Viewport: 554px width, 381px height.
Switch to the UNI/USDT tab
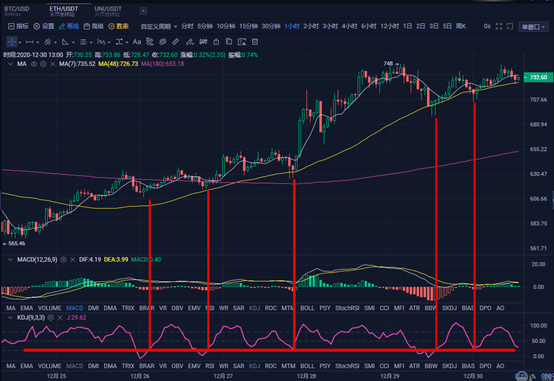[x=108, y=11]
